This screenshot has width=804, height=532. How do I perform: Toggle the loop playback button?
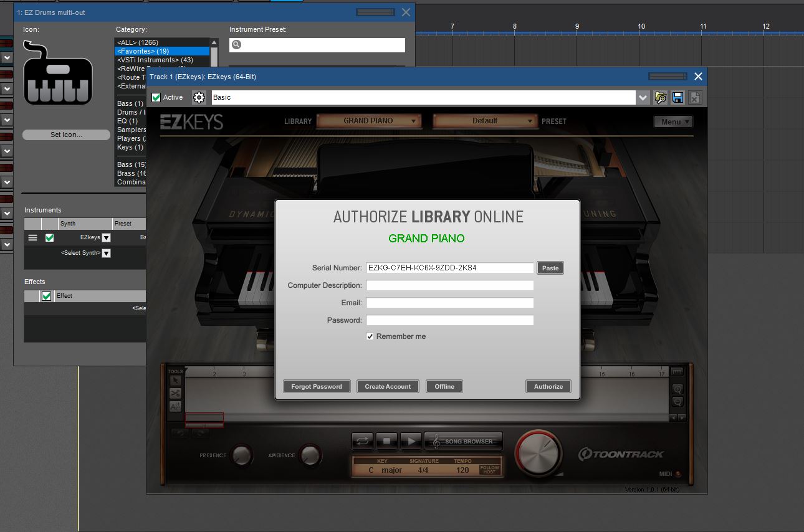click(362, 441)
